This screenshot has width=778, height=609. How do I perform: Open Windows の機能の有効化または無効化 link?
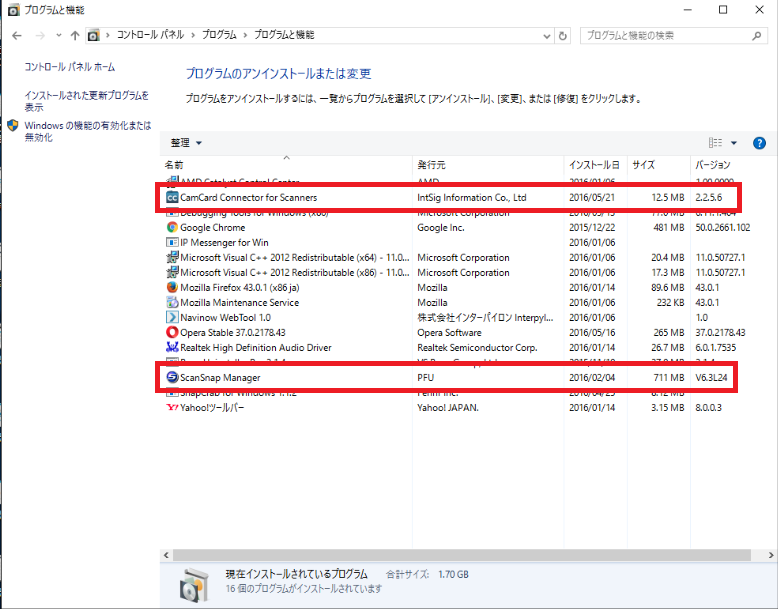(88, 132)
